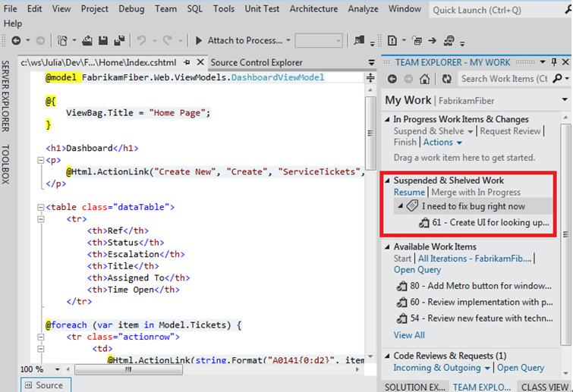Open the 100 % zoom dropdown

tap(58, 370)
